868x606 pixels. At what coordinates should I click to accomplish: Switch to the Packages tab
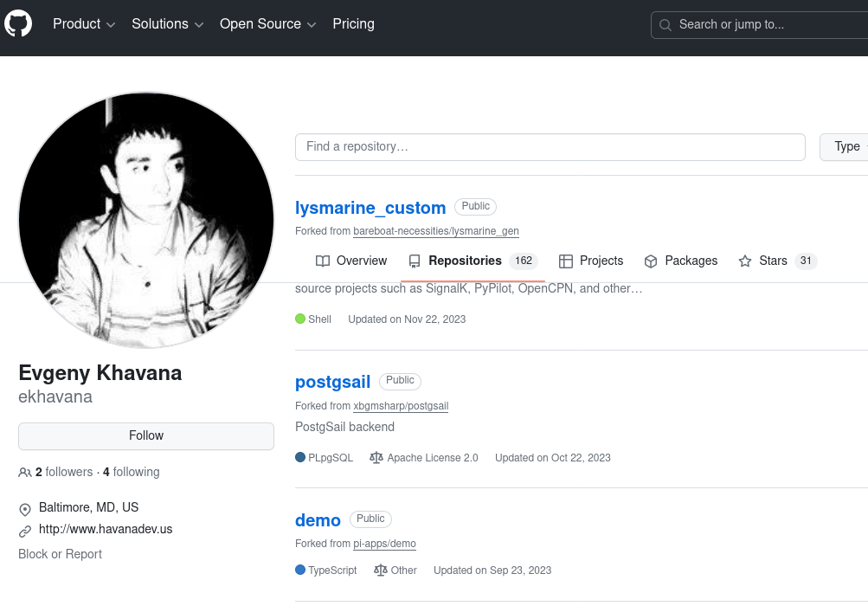(x=680, y=261)
